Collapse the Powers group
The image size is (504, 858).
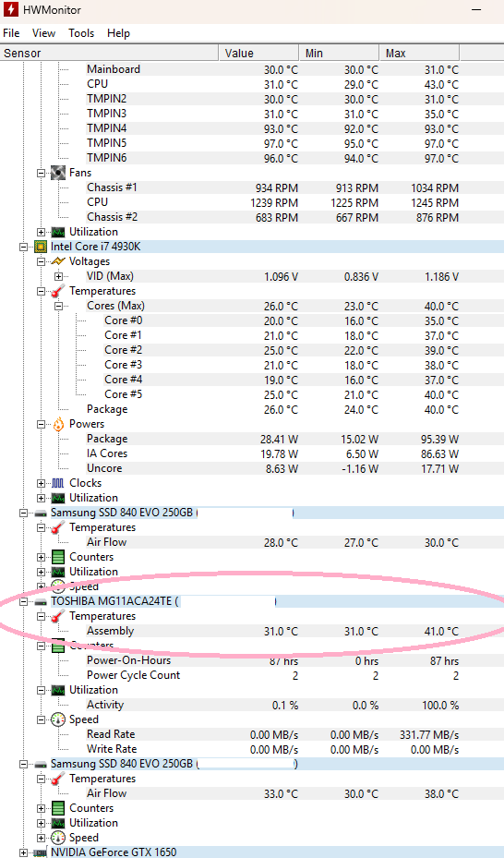pos(41,424)
